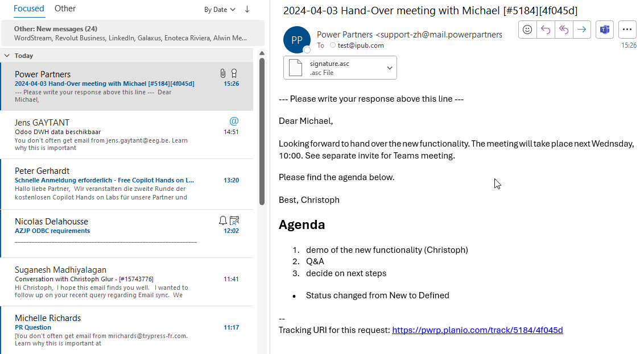Open Michelle Richards PR Question email
The width and height of the screenshot is (644, 354).
click(127, 330)
